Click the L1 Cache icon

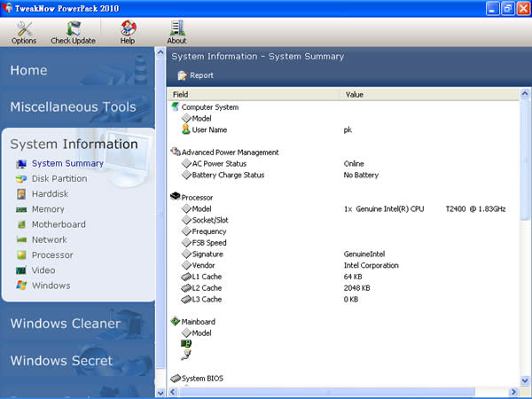pyautogui.click(x=186, y=277)
